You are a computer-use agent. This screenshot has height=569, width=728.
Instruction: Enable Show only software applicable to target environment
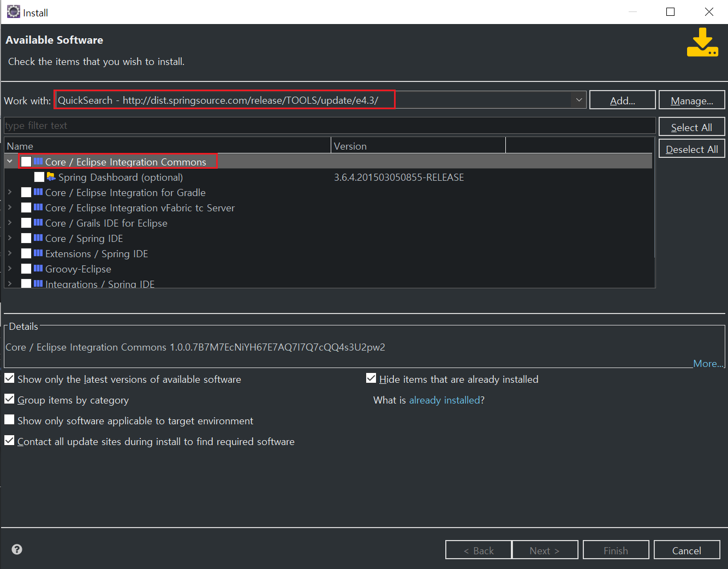pos(9,420)
